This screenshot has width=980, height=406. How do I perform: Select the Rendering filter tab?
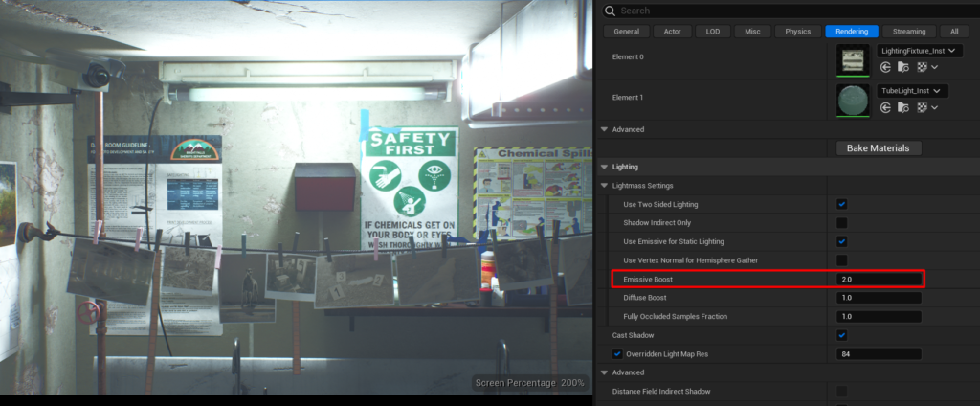point(851,32)
